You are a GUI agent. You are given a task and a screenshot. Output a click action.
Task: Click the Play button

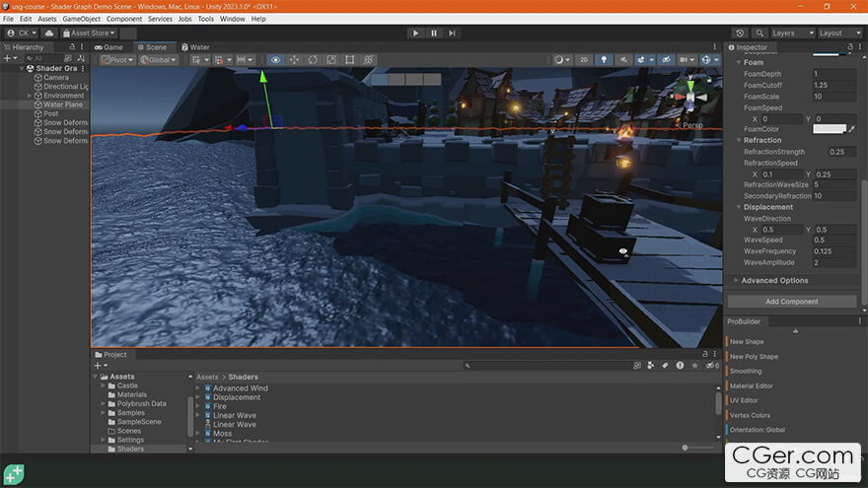click(x=415, y=34)
